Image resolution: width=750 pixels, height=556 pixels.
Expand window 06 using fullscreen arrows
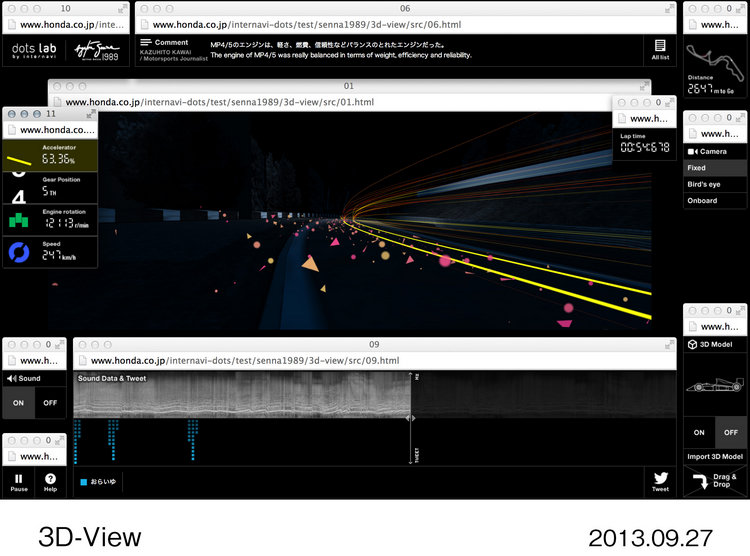pyautogui.click(x=668, y=7)
